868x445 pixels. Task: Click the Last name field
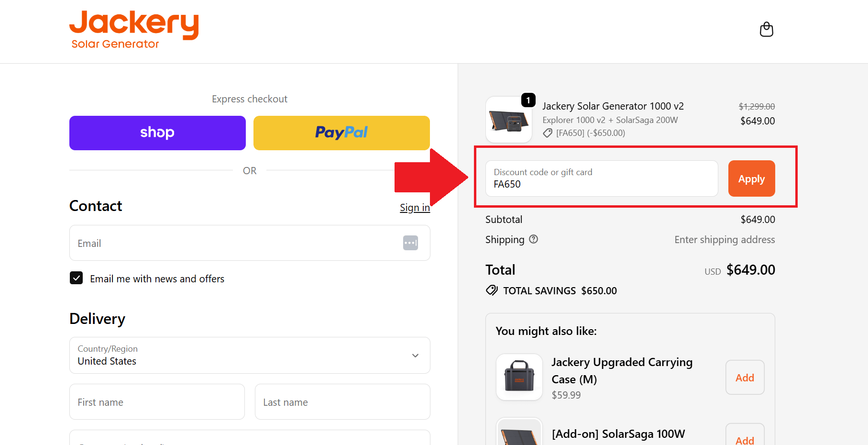[x=342, y=402]
